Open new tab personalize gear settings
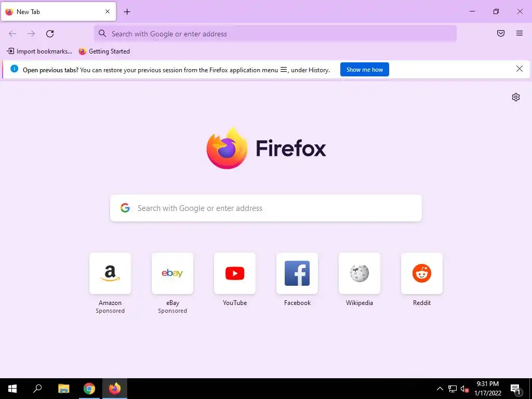Screen dimensions: 532x399 tap(516, 97)
